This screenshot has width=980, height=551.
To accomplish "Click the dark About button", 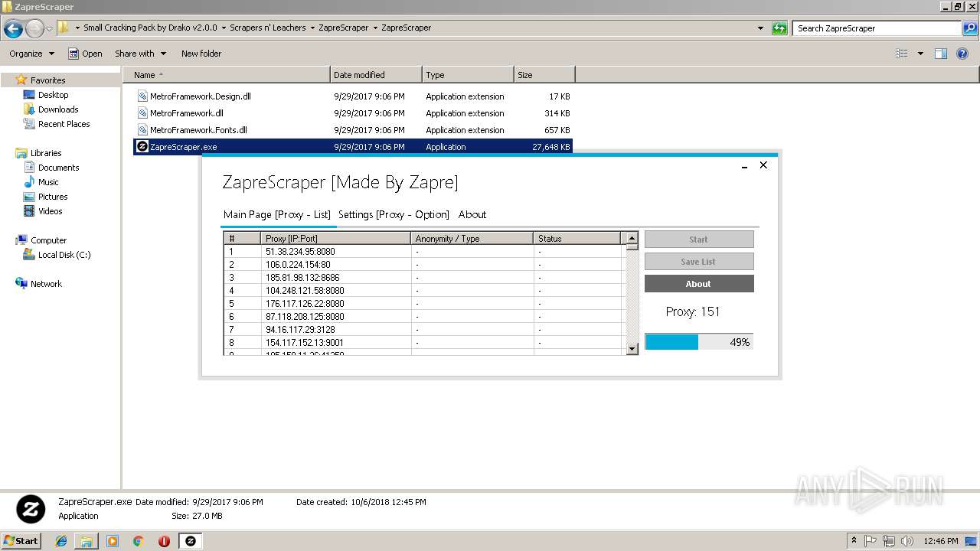I will click(699, 284).
